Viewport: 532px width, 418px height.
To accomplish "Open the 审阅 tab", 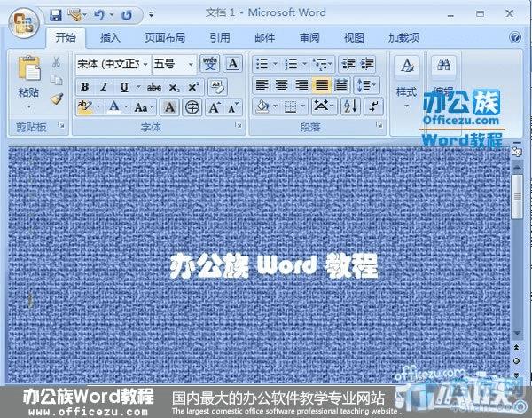I will pyautogui.click(x=309, y=37).
